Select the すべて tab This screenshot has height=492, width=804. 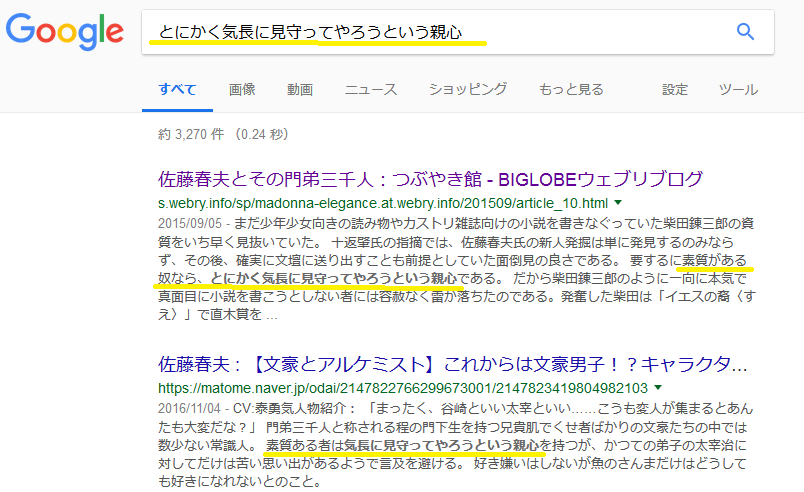tap(177, 90)
